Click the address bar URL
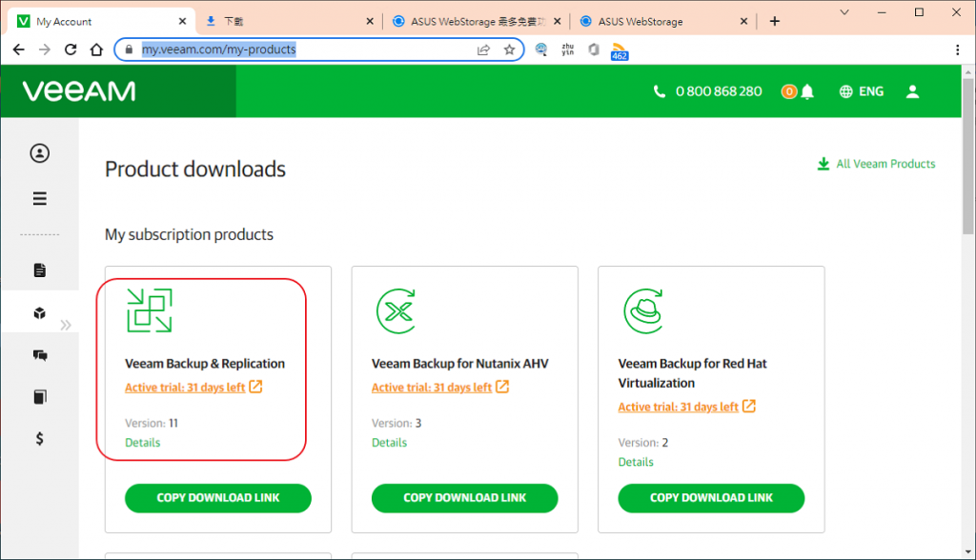Image resolution: width=976 pixels, height=560 pixels. [218, 50]
